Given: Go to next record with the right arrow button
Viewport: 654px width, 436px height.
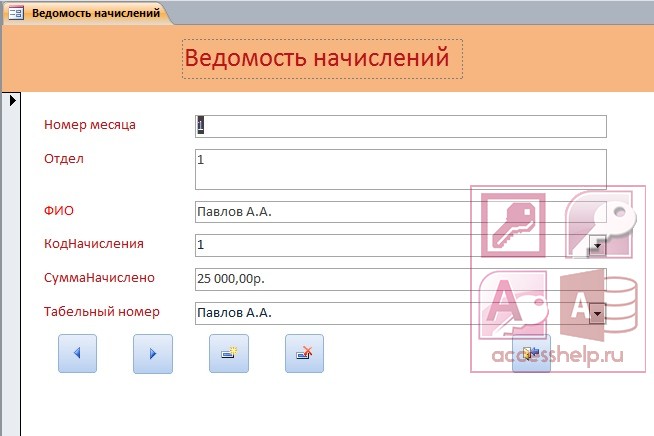Looking at the screenshot, I should [153, 353].
